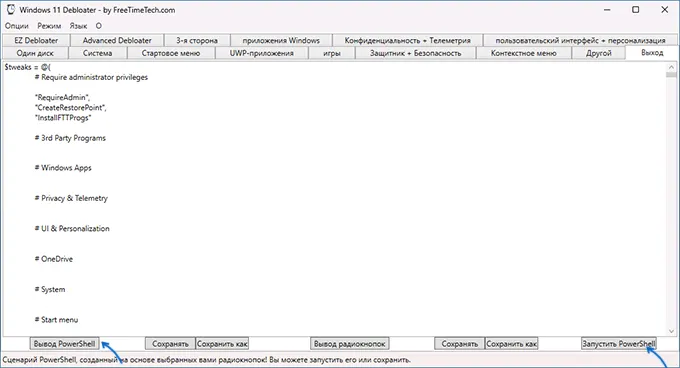The image size is (680, 368).
Task: Open the Стартовое меню tab
Action: [x=171, y=53]
